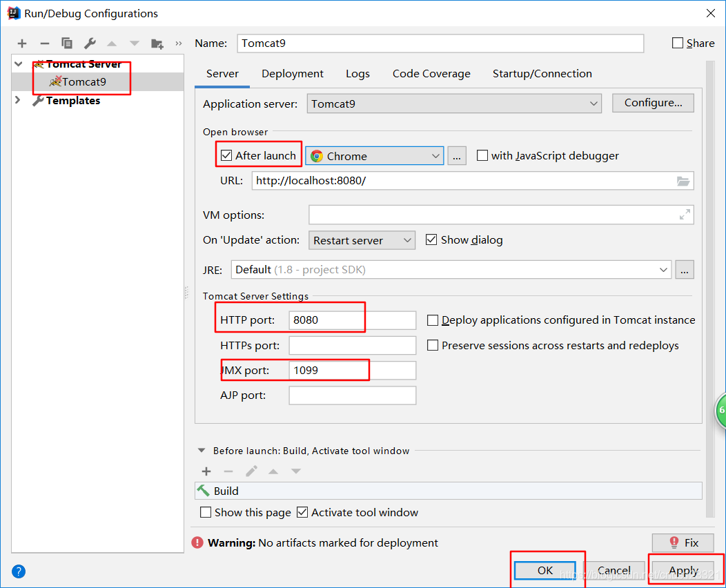
Task: Click the Apply button
Action: click(683, 571)
